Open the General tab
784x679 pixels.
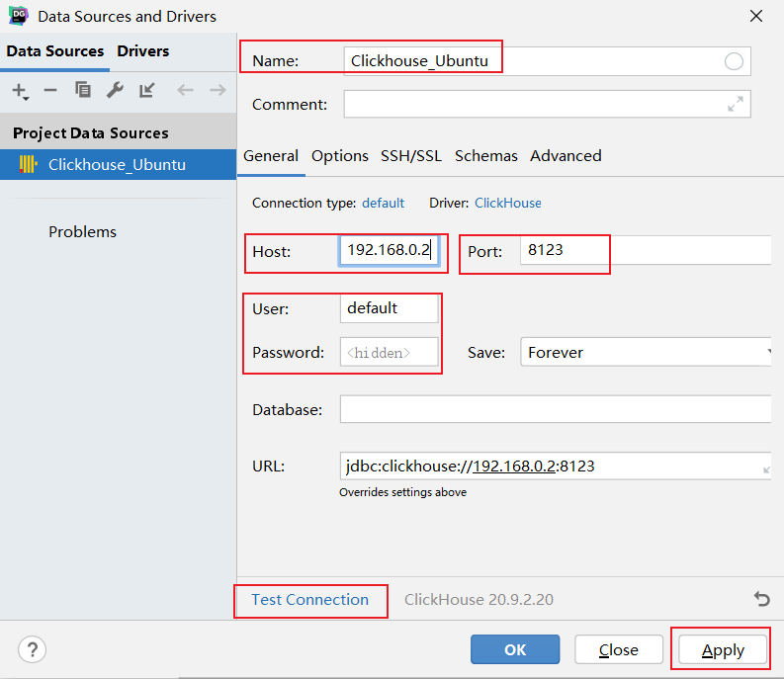tap(271, 156)
